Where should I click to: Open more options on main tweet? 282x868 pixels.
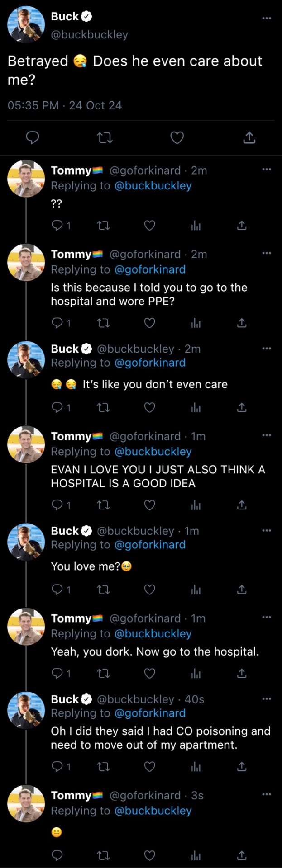267,18
